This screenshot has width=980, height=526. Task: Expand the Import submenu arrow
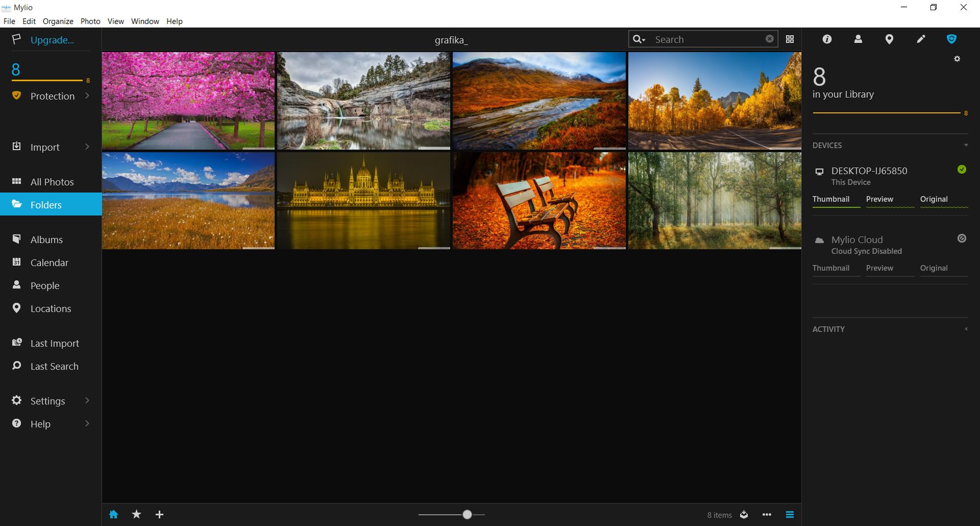click(x=87, y=146)
